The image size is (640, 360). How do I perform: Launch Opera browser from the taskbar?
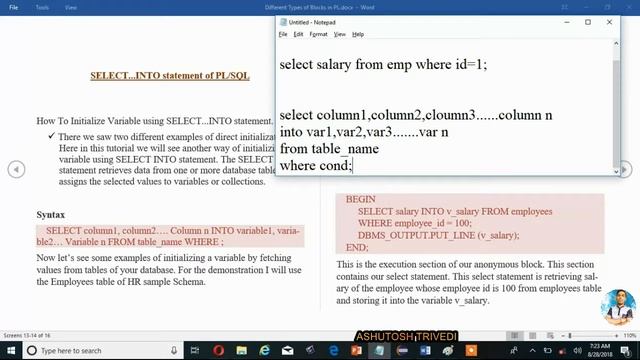point(218,351)
